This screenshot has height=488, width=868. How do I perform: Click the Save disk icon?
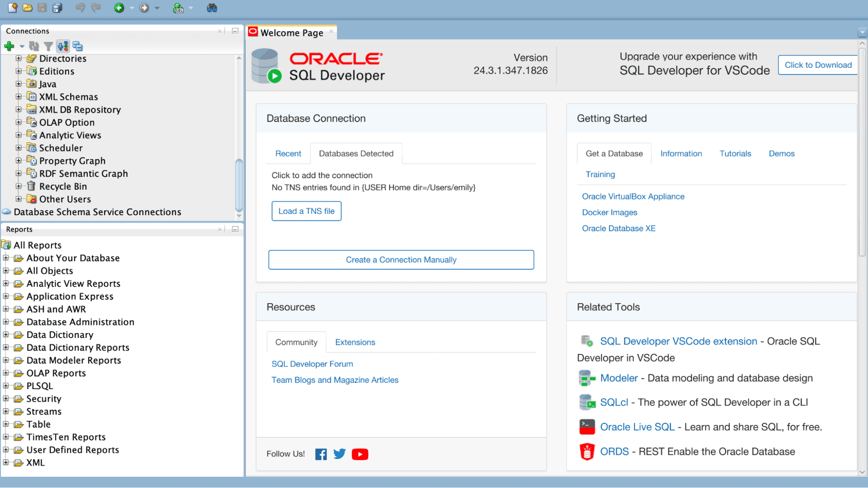pyautogui.click(x=42, y=8)
